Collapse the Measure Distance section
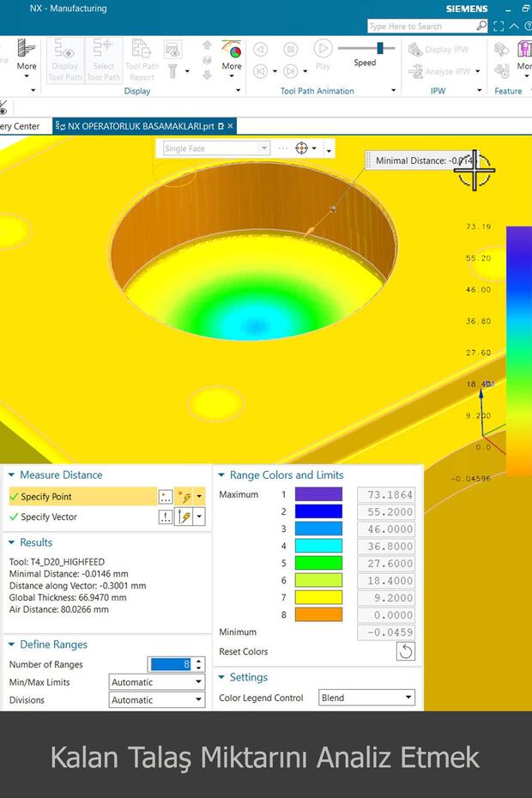The height and width of the screenshot is (798, 532). point(11,475)
